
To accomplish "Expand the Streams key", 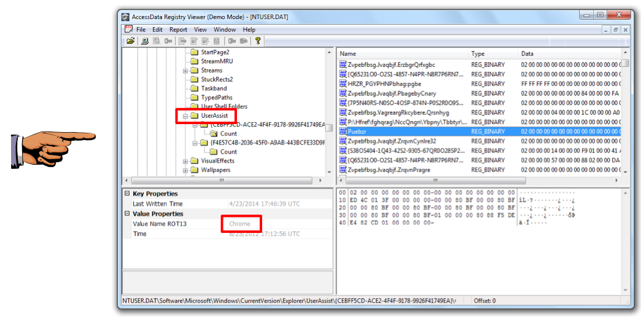I will pos(185,70).
